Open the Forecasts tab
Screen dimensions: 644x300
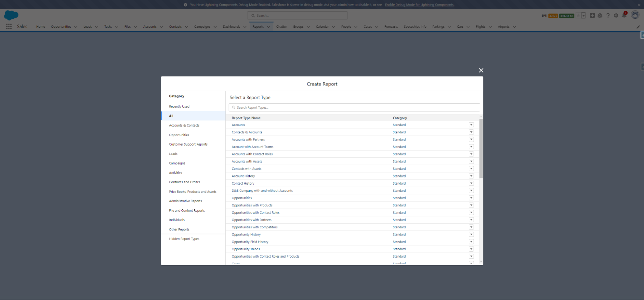[x=391, y=26]
